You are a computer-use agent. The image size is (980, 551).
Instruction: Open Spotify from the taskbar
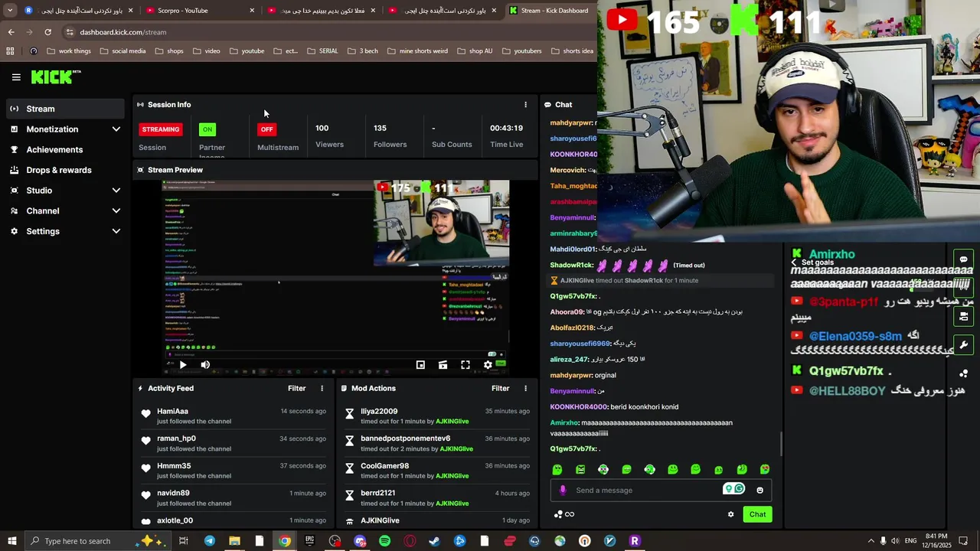click(x=384, y=541)
